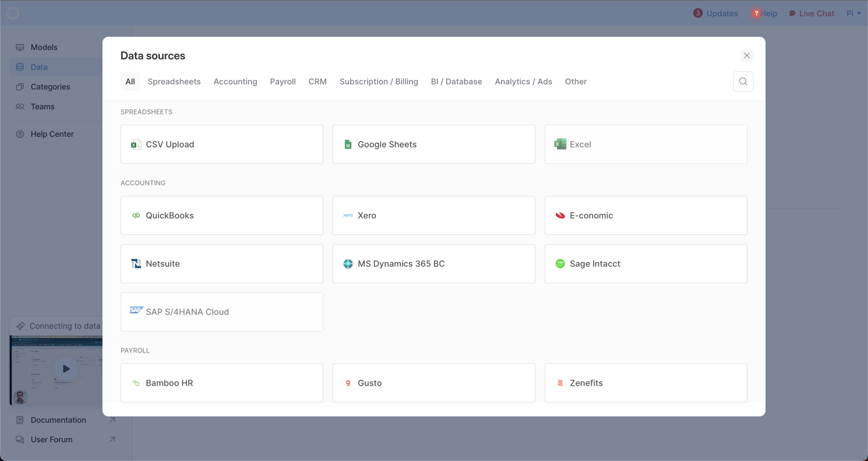Click the Zenefits logo icon
Screen dimensions: 868x461
pyautogui.click(x=560, y=383)
